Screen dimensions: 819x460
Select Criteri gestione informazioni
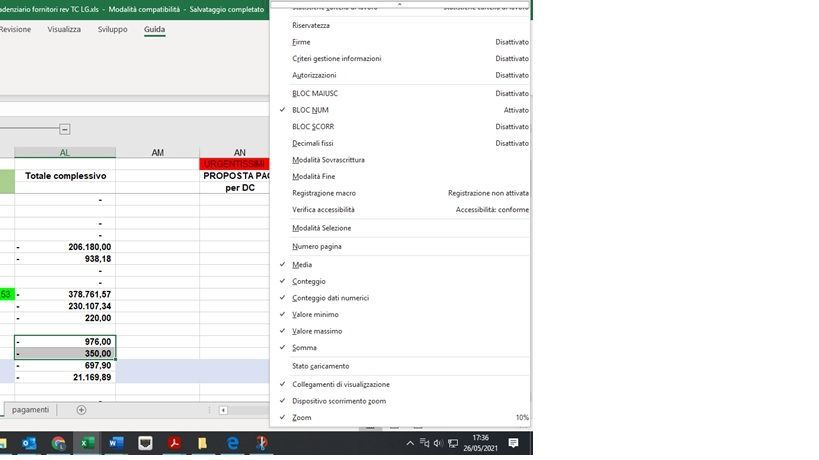[400, 59]
